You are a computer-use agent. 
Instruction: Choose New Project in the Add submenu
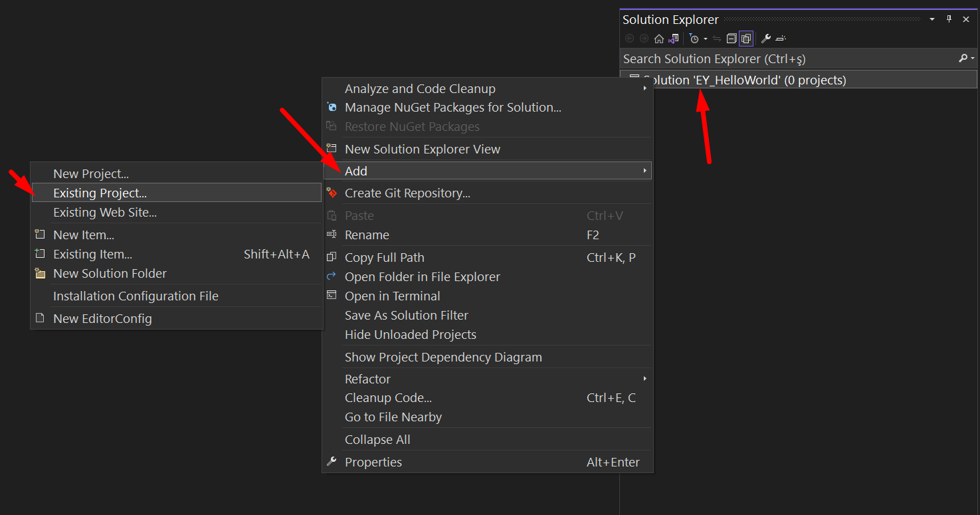[x=177, y=173]
